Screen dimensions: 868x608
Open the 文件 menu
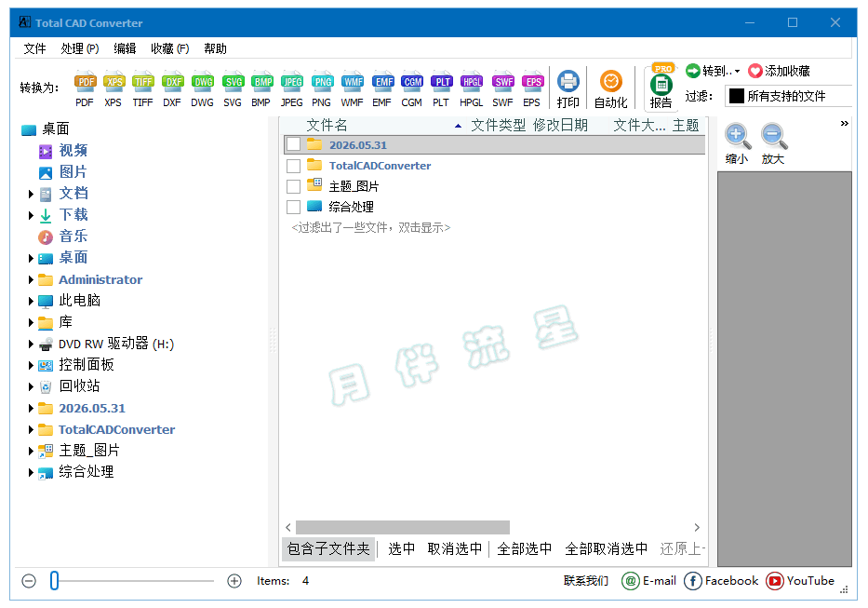[x=34, y=48]
